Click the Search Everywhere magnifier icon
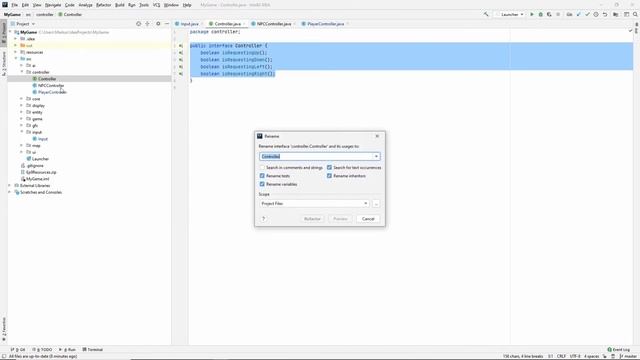 [x=635, y=14]
